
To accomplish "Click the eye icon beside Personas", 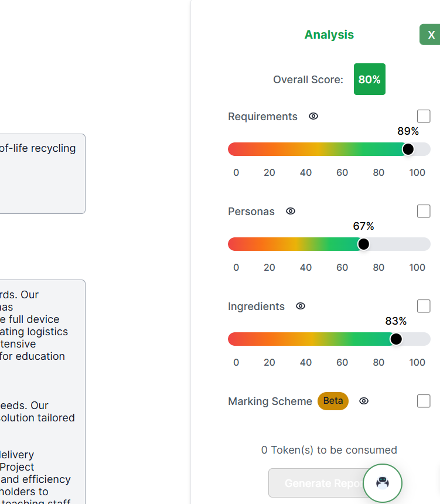I will 291,211.
